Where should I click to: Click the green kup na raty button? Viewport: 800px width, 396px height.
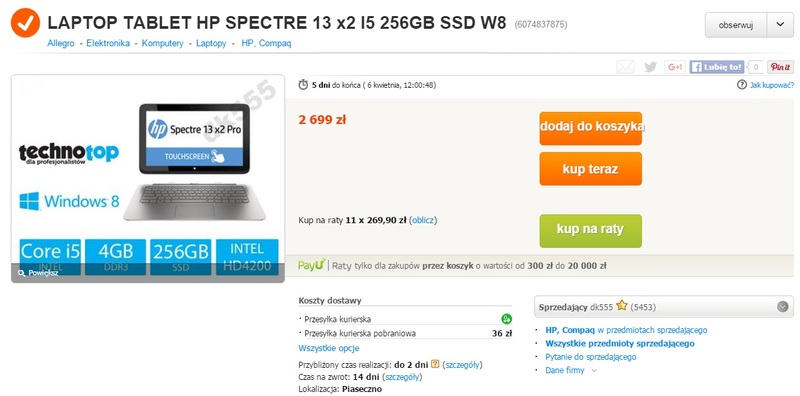tap(591, 231)
